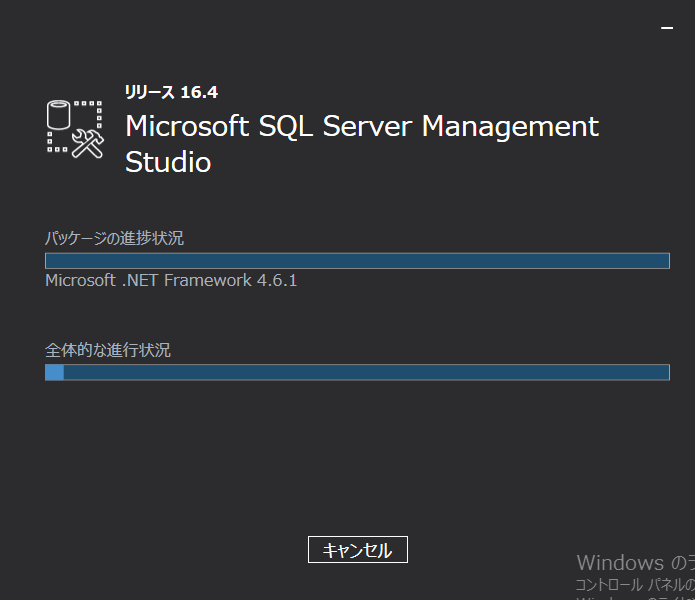Click the 4.6.1 framework version number
Screen dimensions: 695x600
point(277,281)
